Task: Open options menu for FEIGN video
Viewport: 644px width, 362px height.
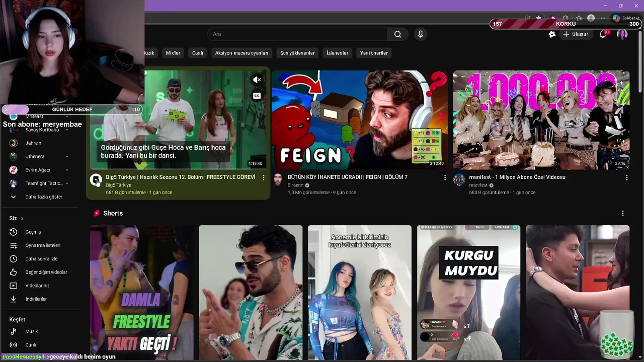Action: pos(445,177)
